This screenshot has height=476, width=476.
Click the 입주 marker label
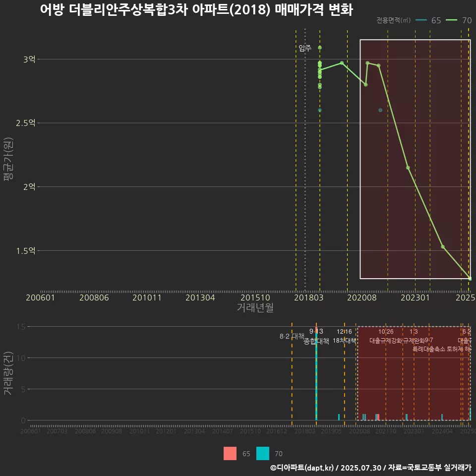[x=305, y=48]
